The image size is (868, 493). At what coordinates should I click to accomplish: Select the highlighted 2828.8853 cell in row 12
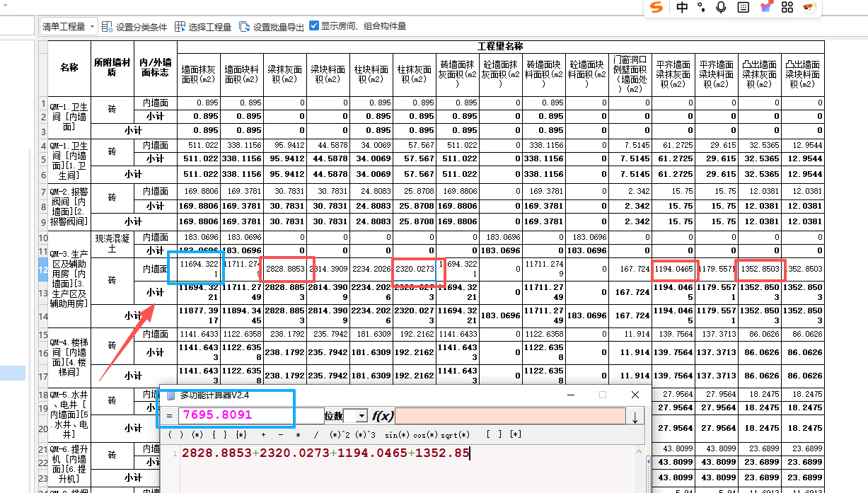tap(286, 267)
